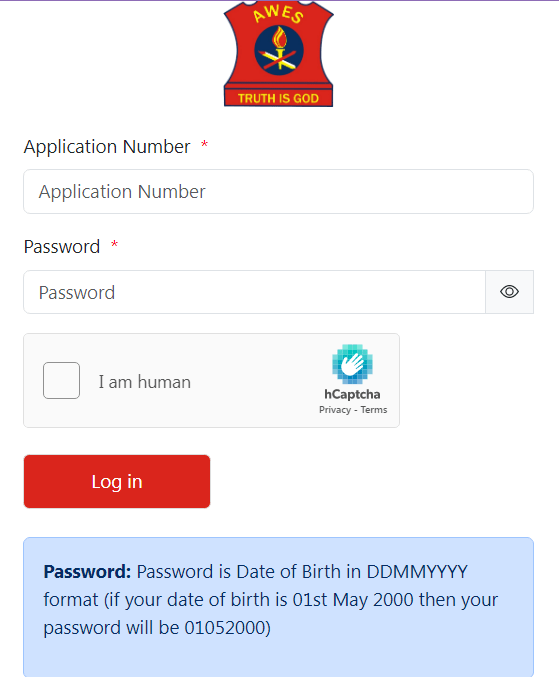Click the TRUTH IS GOD banner

[278, 98]
